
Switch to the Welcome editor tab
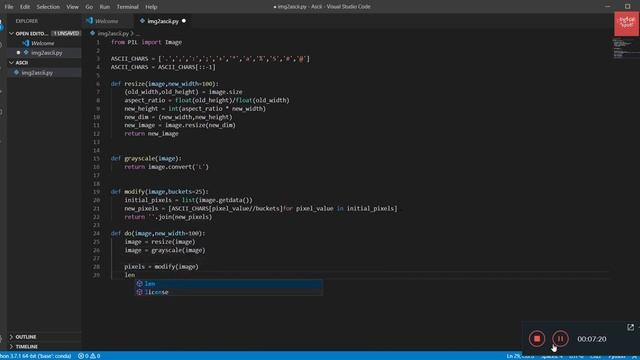(x=107, y=21)
